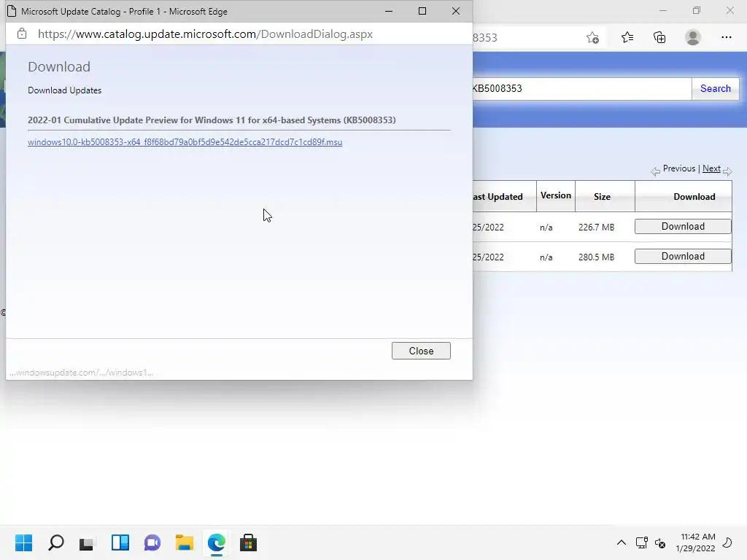Click the 226.7 MB size cell
The image size is (747, 560).
pyautogui.click(x=597, y=227)
